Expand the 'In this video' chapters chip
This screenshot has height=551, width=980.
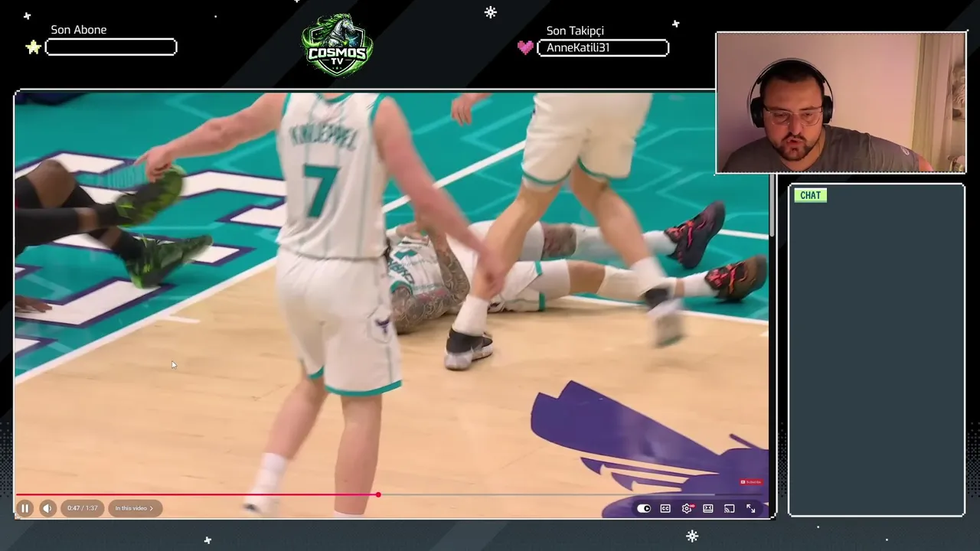click(x=135, y=508)
